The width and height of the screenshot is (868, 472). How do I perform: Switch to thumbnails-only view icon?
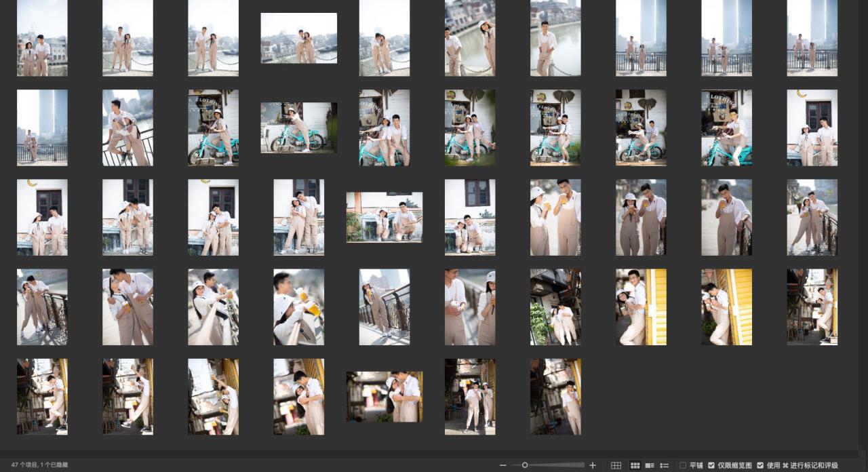(x=635, y=465)
